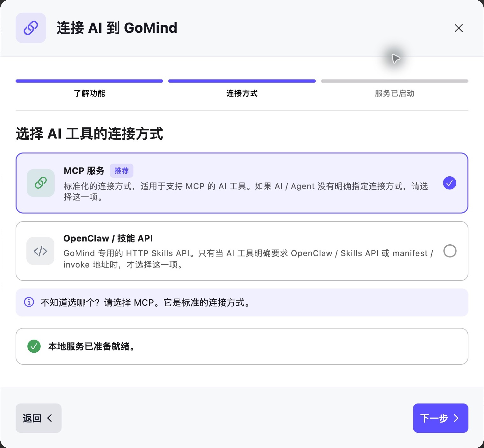The image size is (484, 448).
Task: Close the 连接 AI 到 GoMind dialog
Action: pyautogui.click(x=459, y=28)
